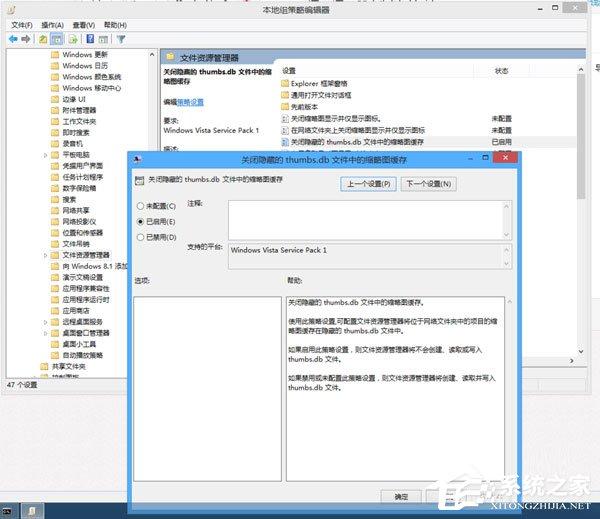Image resolution: width=600 pixels, height=519 pixels.
Task: Click the help text panel's scroll-up arrow
Action: point(510,302)
